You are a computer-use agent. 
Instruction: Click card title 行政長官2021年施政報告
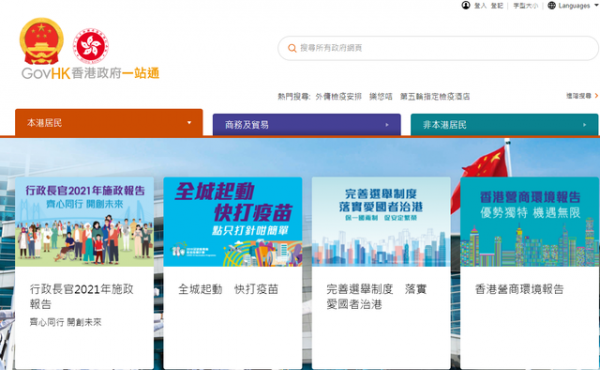tap(82, 297)
